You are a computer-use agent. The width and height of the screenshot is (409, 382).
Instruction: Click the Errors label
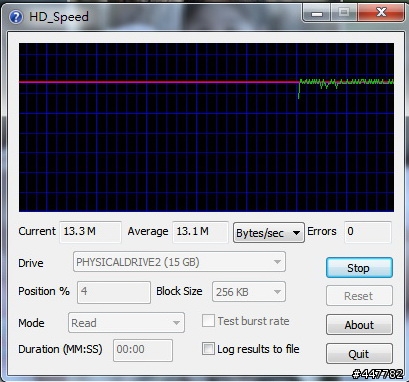tap(322, 231)
